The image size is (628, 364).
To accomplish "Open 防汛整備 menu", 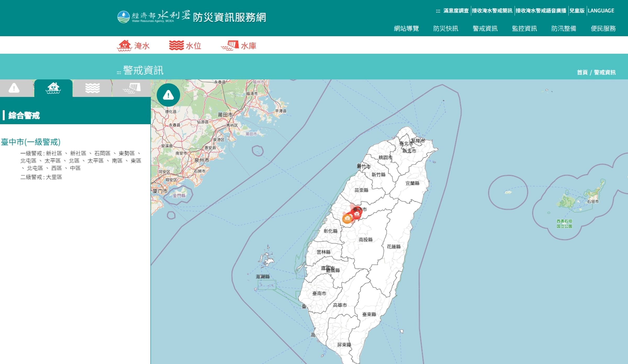I will [x=564, y=29].
